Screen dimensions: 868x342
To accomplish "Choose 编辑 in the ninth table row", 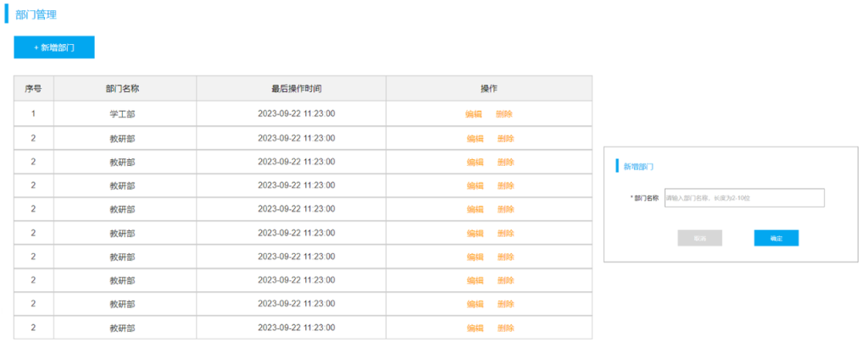I will [475, 305].
